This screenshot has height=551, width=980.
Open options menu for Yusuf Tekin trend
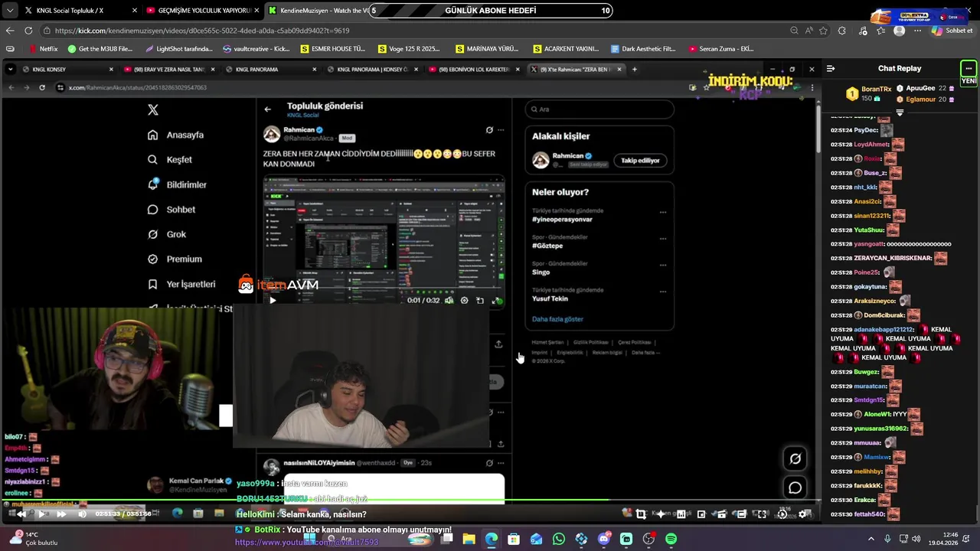click(x=663, y=292)
